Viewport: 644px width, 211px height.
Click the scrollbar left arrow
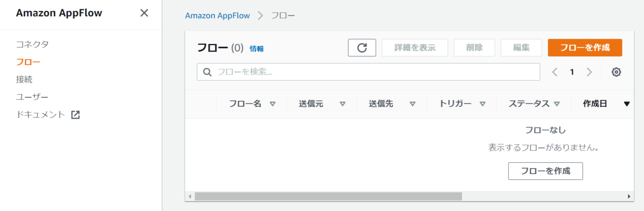coord(189,197)
